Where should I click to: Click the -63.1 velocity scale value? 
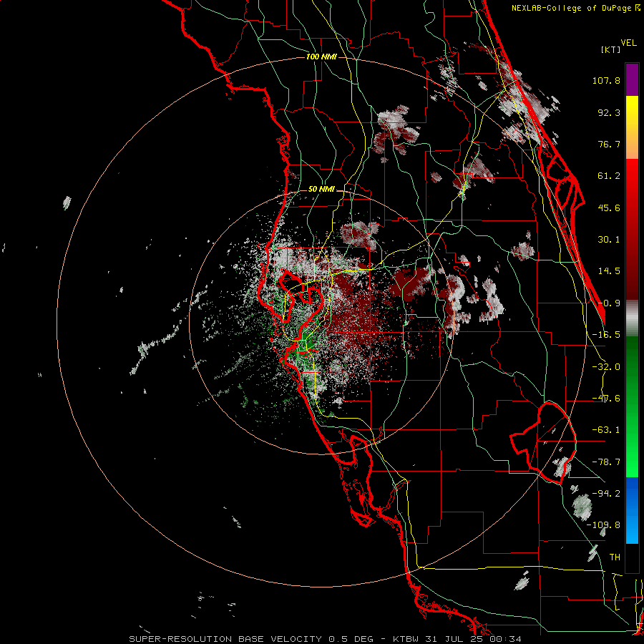tap(606, 430)
